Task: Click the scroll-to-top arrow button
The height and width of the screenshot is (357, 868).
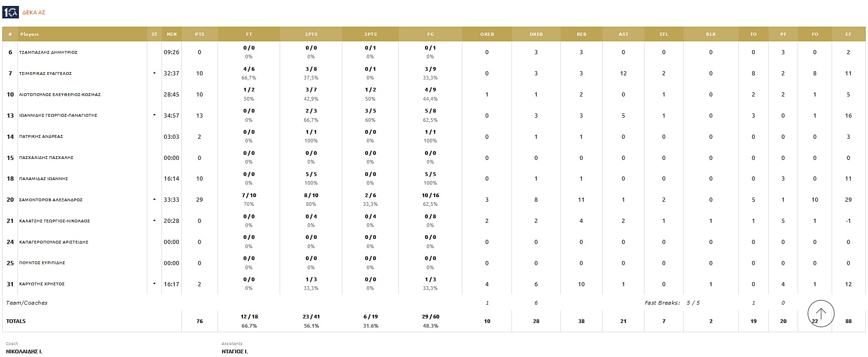Action: click(821, 313)
